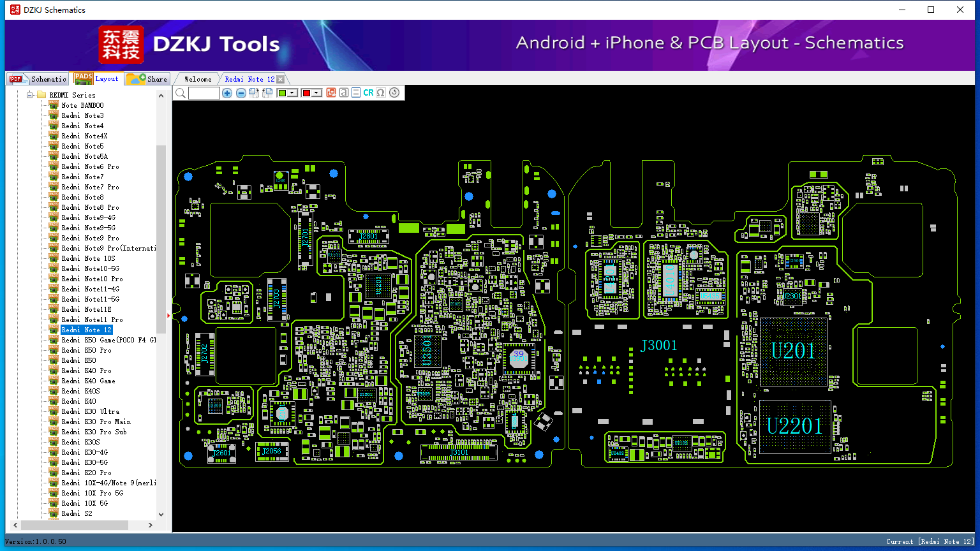Select Redmi K30 Pro Sub tree entry
Image resolution: width=980 pixels, height=551 pixels.
94,432
